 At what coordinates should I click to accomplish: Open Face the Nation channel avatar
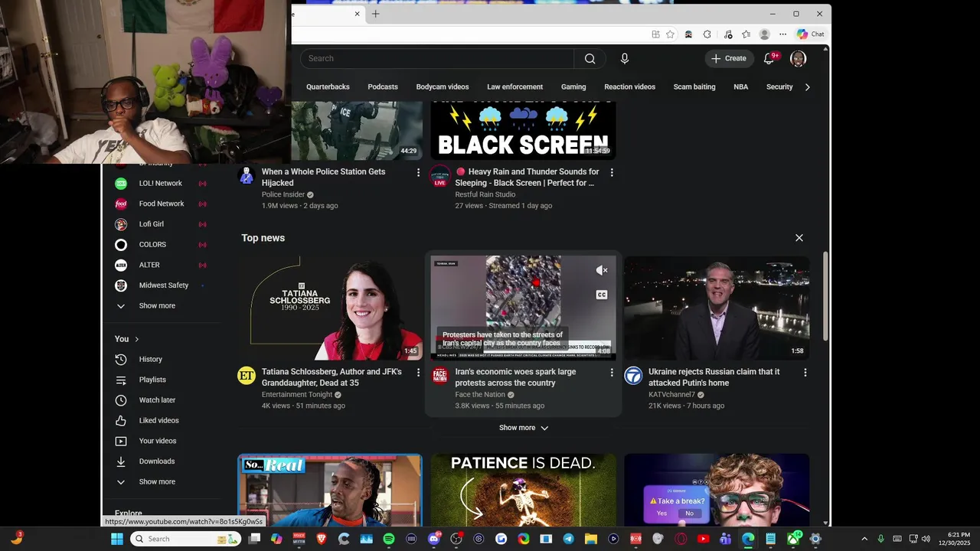coord(439,376)
